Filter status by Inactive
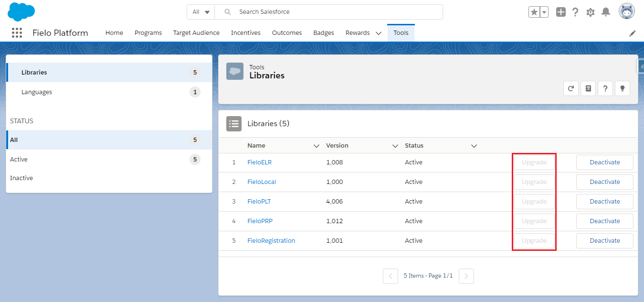The image size is (644, 302). [109, 178]
